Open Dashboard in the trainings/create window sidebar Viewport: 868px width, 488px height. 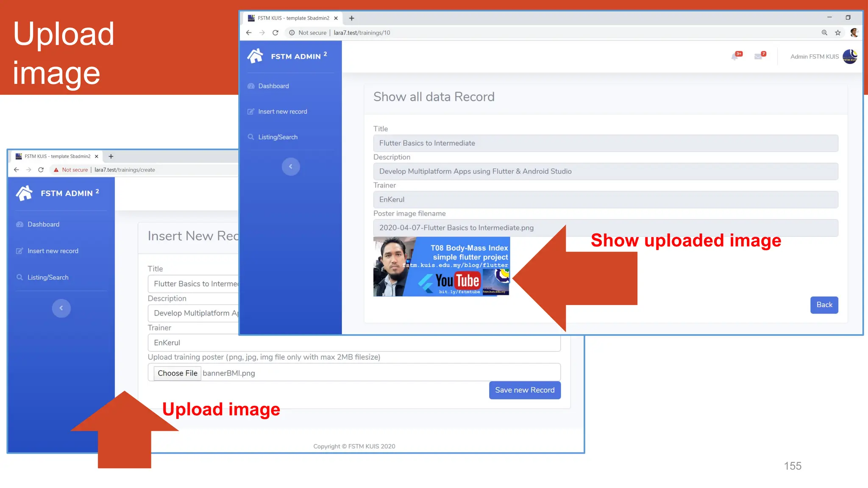[38, 225]
